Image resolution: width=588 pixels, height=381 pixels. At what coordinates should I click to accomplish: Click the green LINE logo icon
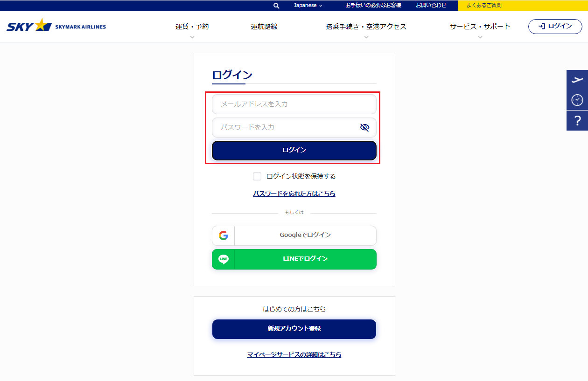coord(224,259)
